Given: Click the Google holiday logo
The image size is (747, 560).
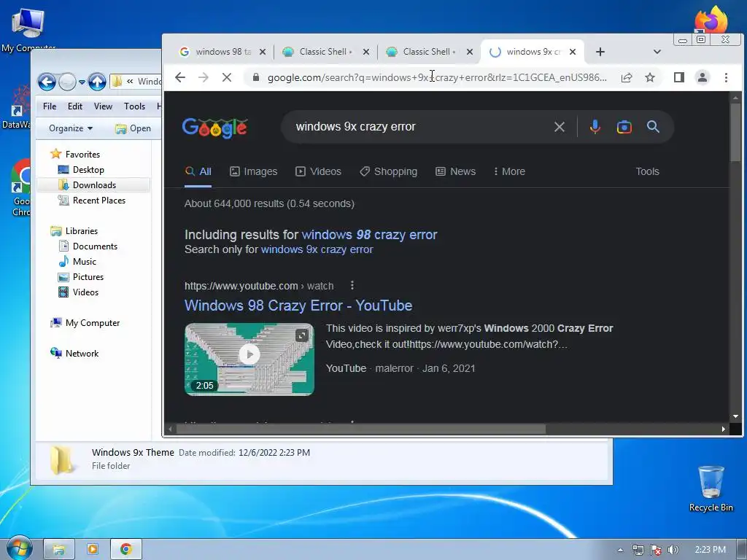Looking at the screenshot, I should (215, 127).
